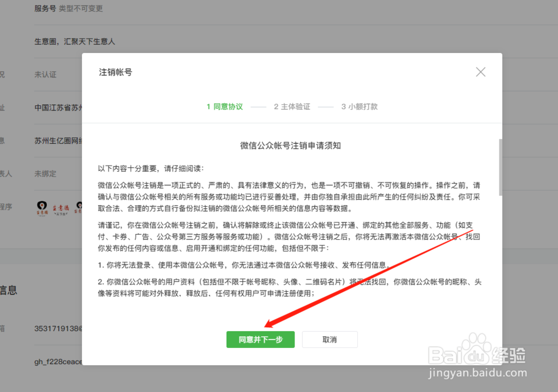Click the paragraph starting 2. 你微信公众帐号的用户资料

pos(290,287)
